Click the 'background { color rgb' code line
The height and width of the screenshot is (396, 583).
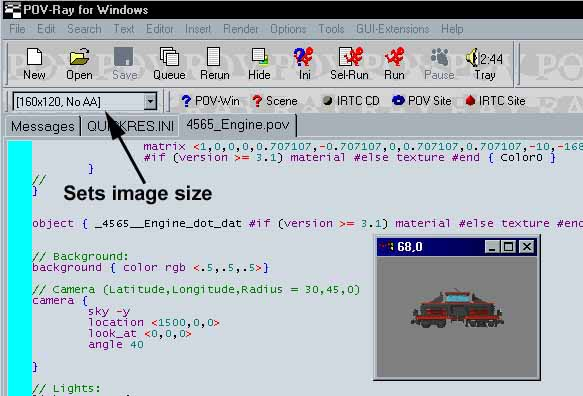[150, 267]
